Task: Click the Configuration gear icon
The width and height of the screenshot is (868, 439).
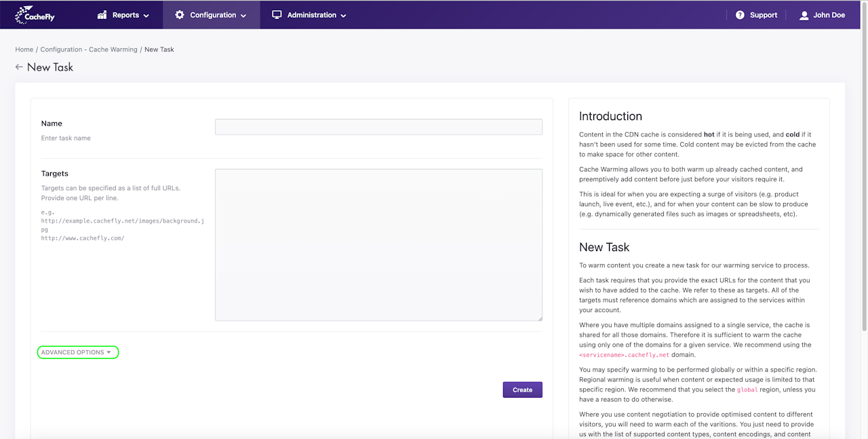Action: click(x=180, y=15)
